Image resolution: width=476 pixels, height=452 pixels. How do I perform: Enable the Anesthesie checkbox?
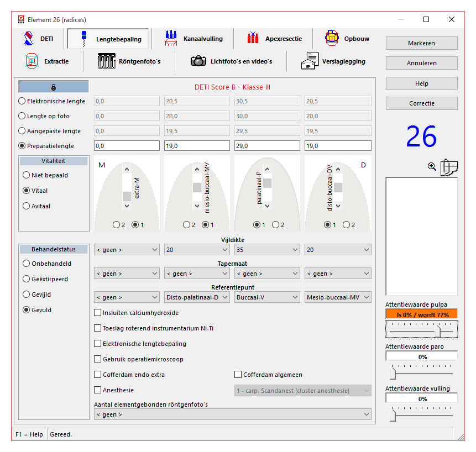(x=97, y=390)
